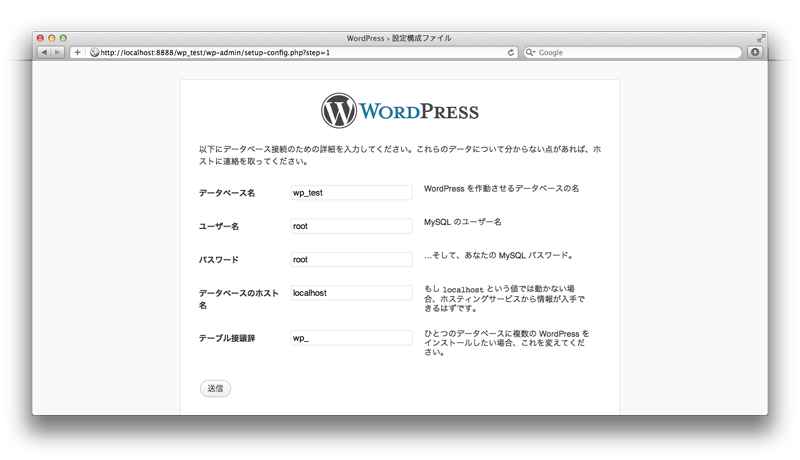Submit the form with the 送信 button
The width and height of the screenshot is (800, 460).
point(215,389)
